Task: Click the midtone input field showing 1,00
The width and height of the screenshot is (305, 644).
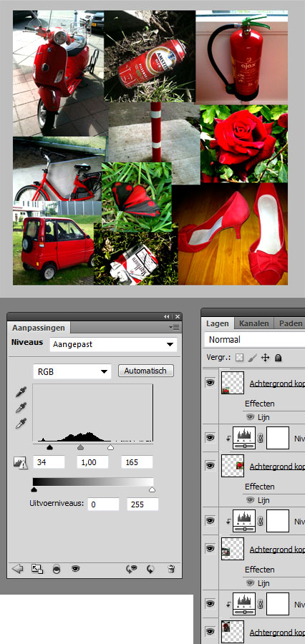Action: pyautogui.click(x=93, y=462)
